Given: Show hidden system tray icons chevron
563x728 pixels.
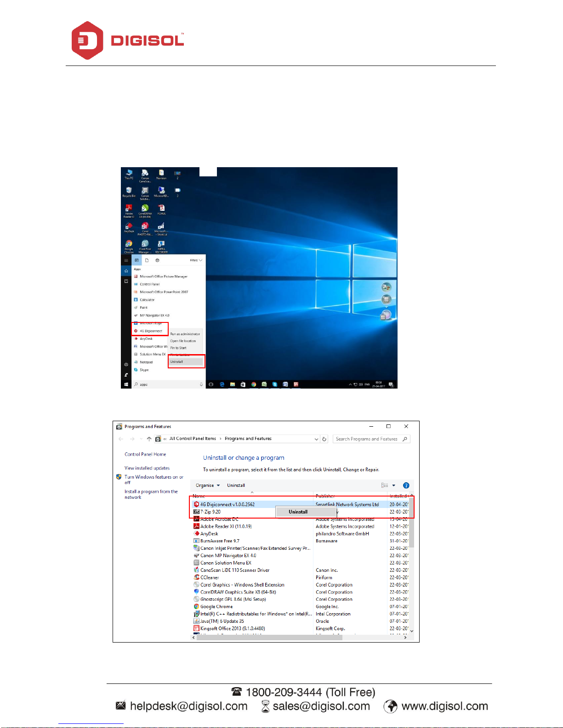Looking at the screenshot, I should (x=350, y=384).
